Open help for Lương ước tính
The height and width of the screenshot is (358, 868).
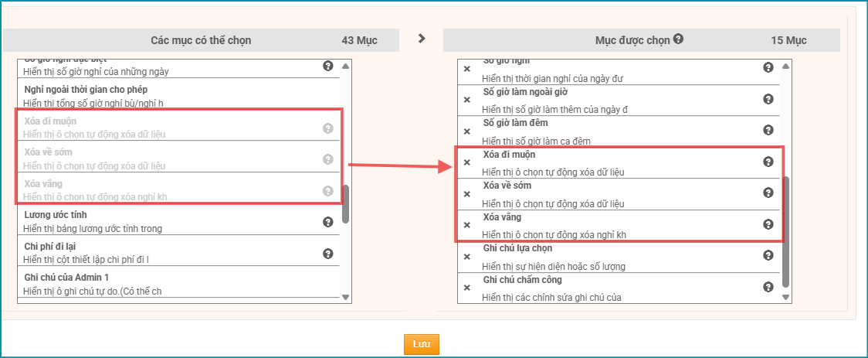pos(327,222)
